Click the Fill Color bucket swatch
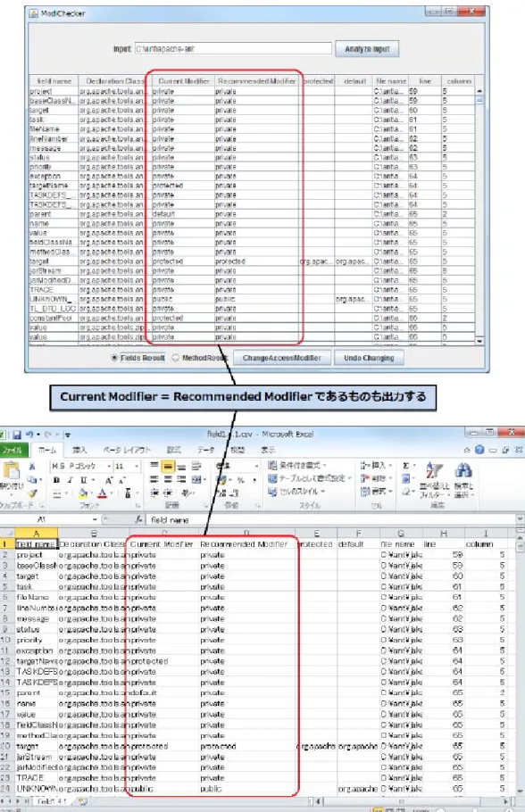 (x=83, y=493)
